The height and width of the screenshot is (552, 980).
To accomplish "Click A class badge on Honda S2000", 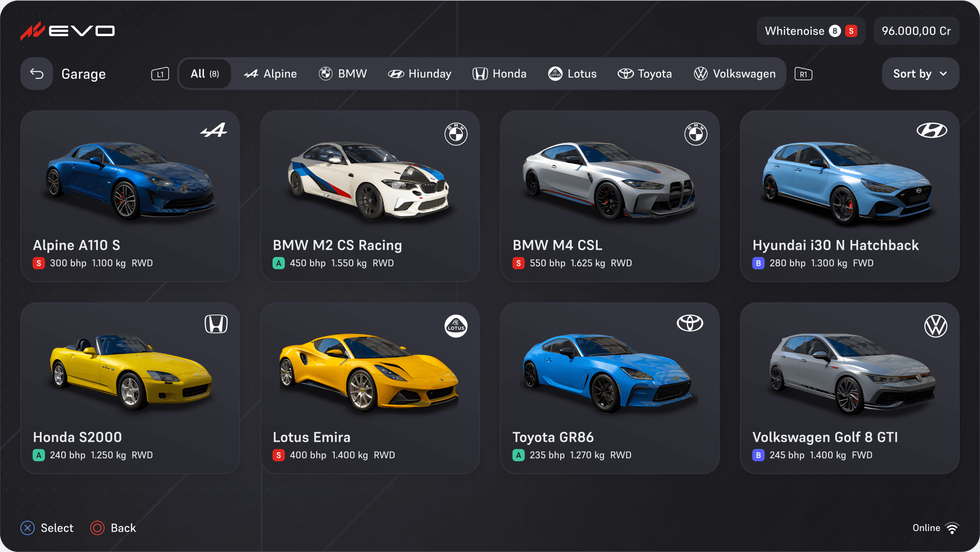I will pos(39,455).
